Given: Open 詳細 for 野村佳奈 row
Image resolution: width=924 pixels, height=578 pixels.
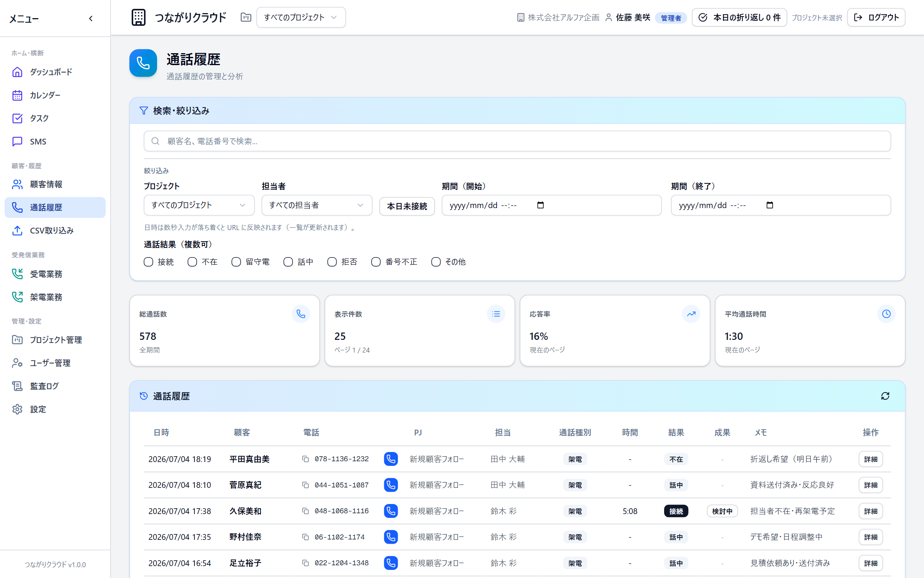Looking at the screenshot, I should pos(870,537).
